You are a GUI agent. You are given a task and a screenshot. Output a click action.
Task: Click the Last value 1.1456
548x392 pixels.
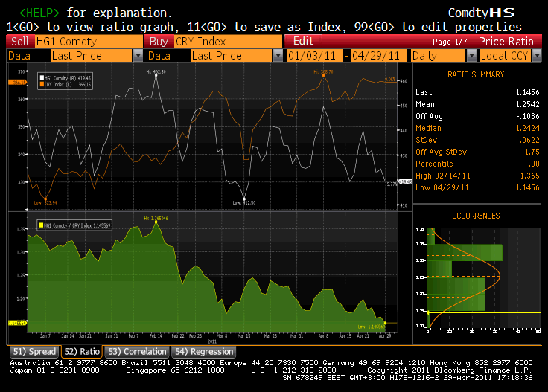(x=527, y=92)
